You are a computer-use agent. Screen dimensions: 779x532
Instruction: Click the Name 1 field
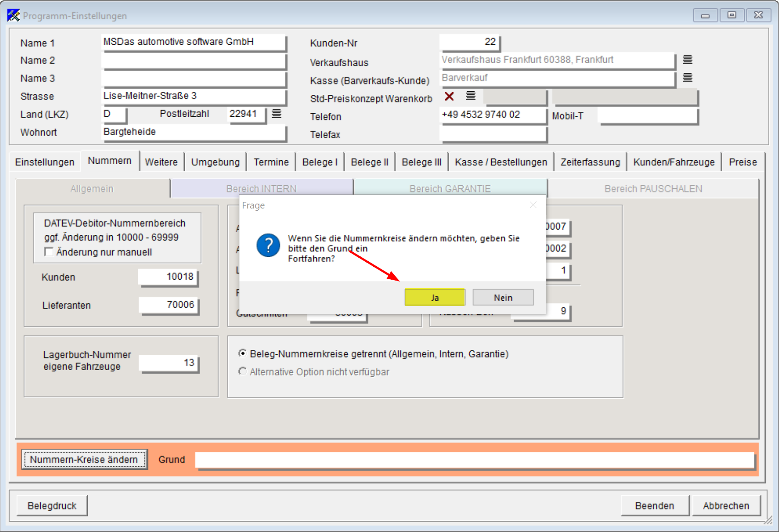tap(193, 42)
